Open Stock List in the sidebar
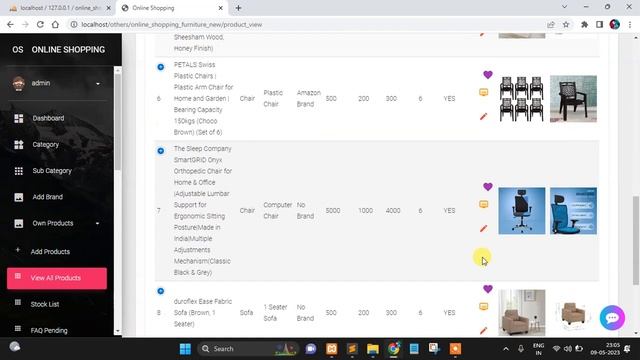Image resolution: width=640 pixels, height=360 pixels. (x=45, y=304)
